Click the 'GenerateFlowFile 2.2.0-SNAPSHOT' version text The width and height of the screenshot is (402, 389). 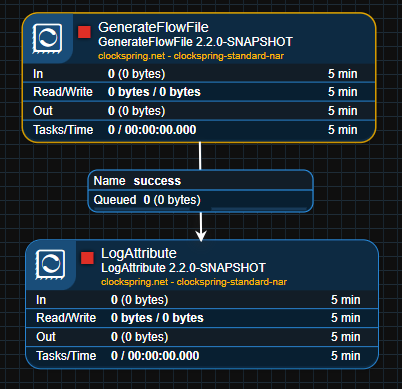click(195, 42)
